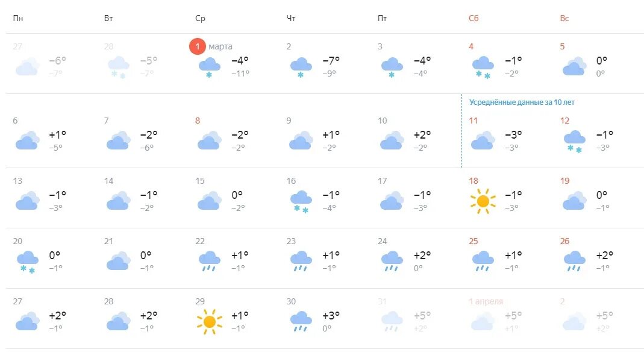This screenshot has width=644, height=358.
Task: Click the −7° temperature on March 2
Action: click(331, 60)
